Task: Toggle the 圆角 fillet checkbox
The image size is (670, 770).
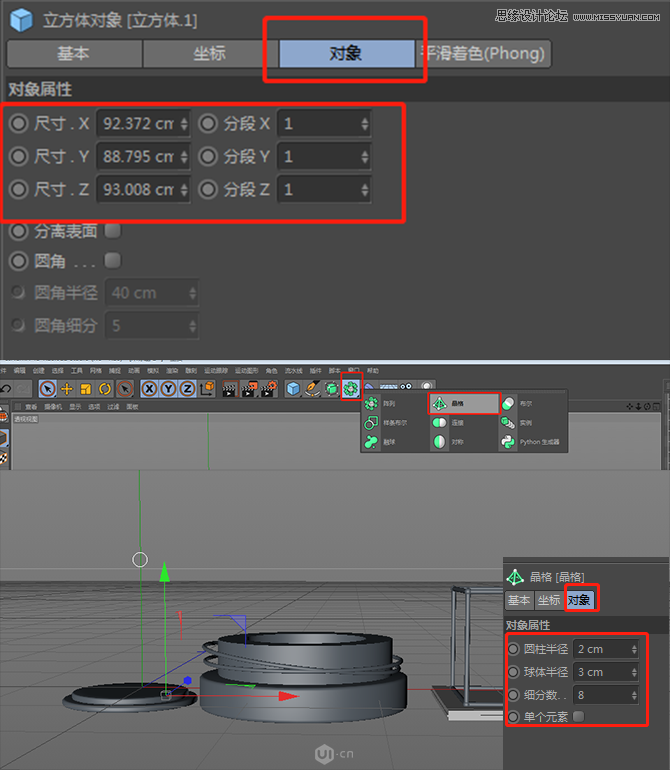Action: (x=113, y=260)
